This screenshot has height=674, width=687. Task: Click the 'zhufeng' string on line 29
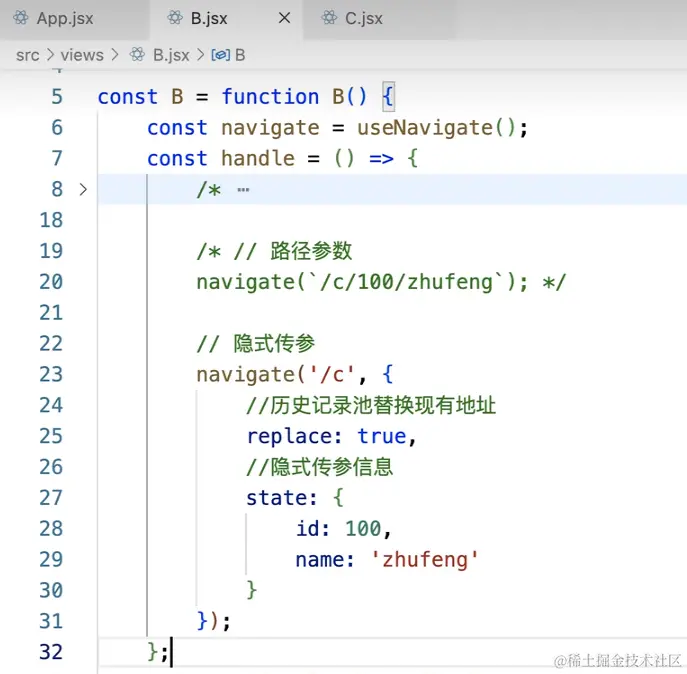point(425,560)
